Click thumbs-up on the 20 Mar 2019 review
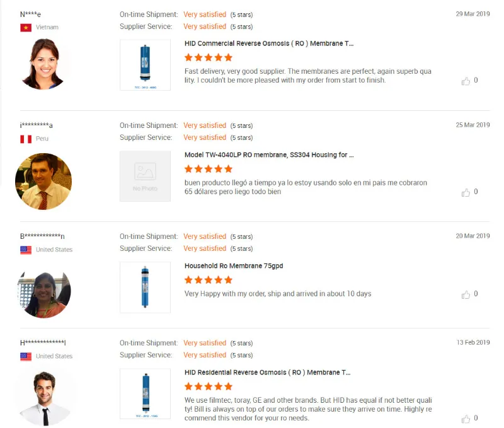The image size is (504, 428). coord(466,294)
